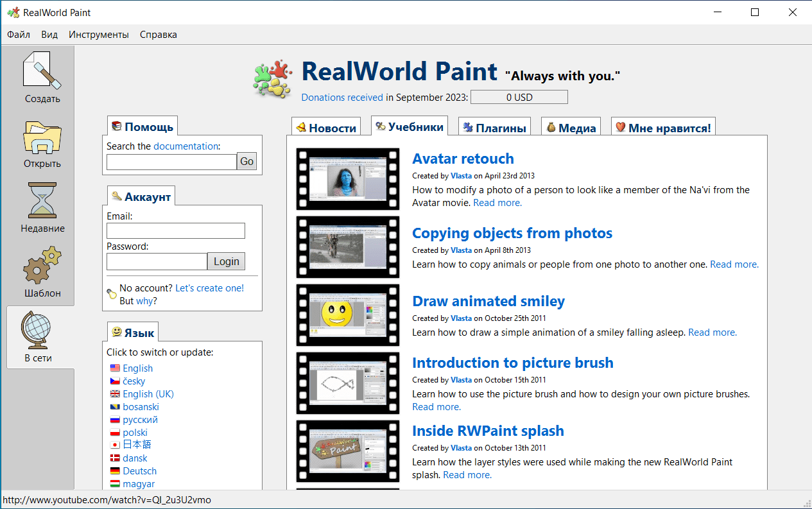Switch to the Медиа tab

pos(571,128)
